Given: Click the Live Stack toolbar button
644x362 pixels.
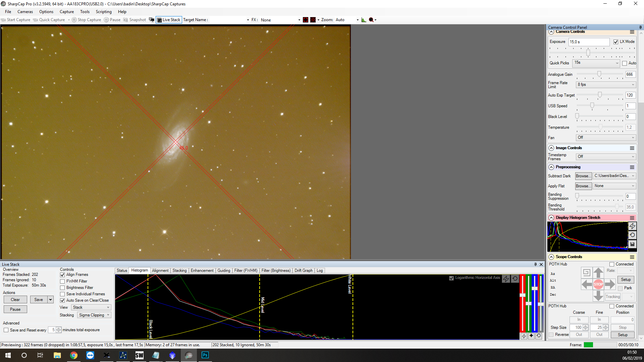Looking at the screenshot, I should 169,20.
